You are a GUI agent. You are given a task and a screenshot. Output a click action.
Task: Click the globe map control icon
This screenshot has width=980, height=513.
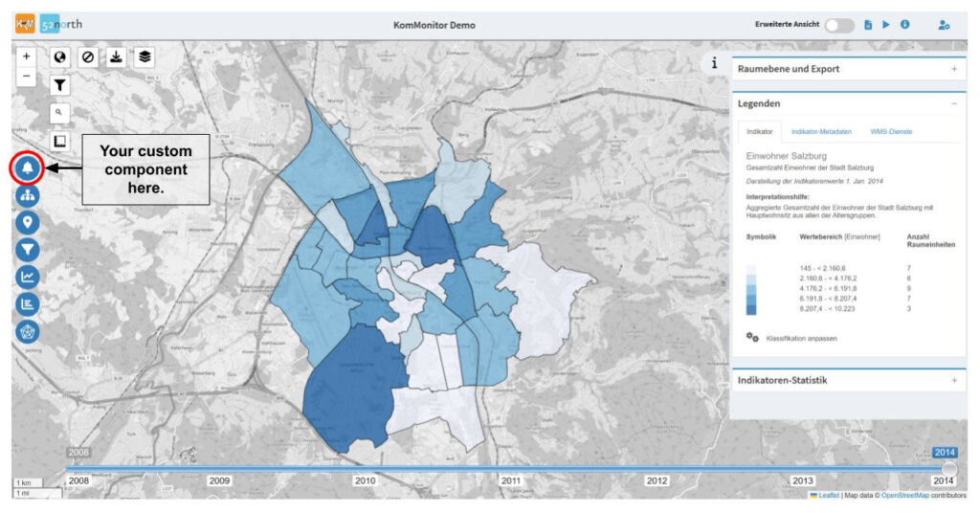[x=60, y=56]
